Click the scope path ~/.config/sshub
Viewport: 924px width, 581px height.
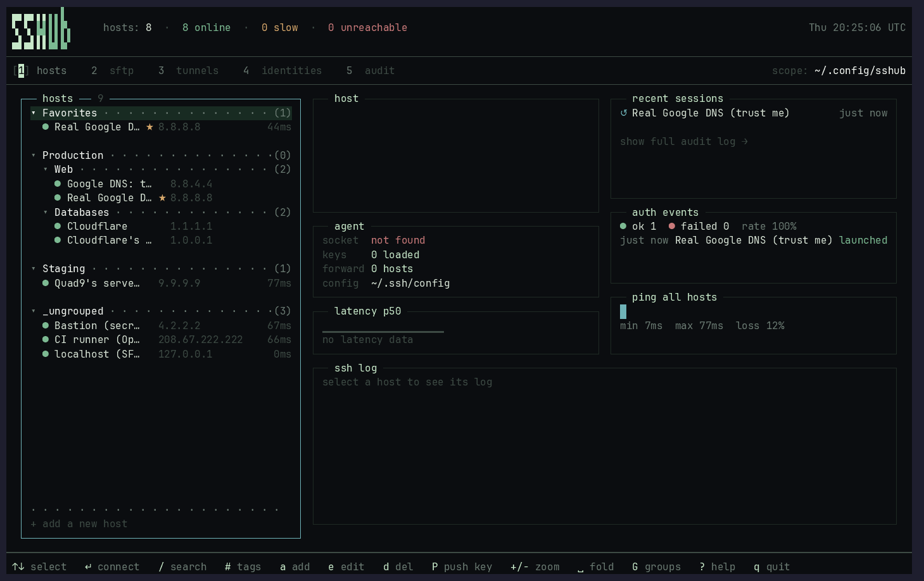(860, 71)
